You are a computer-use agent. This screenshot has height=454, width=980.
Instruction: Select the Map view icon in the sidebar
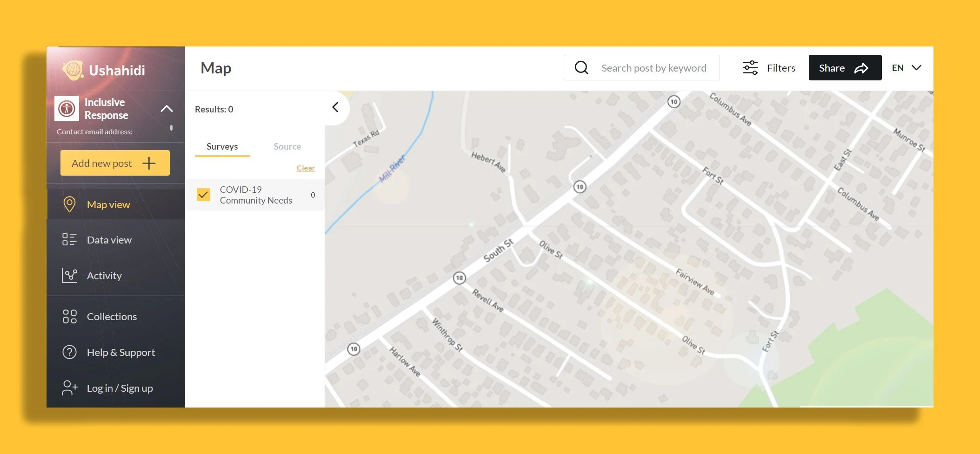coord(70,204)
